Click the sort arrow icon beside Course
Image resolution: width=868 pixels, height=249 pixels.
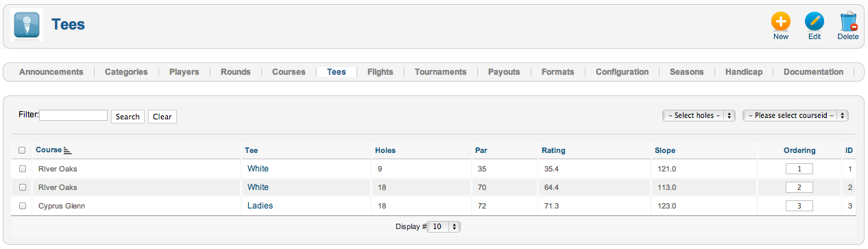pyautogui.click(x=67, y=150)
